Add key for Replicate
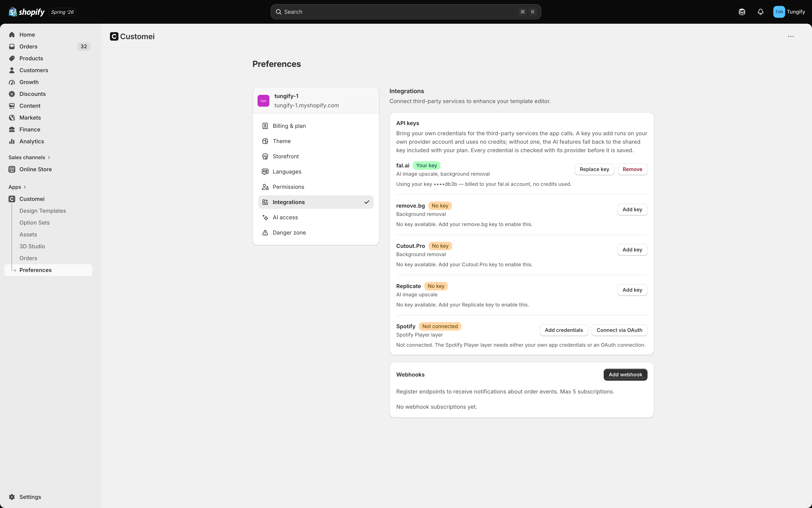Screen dimensions: 812x508 (632, 290)
